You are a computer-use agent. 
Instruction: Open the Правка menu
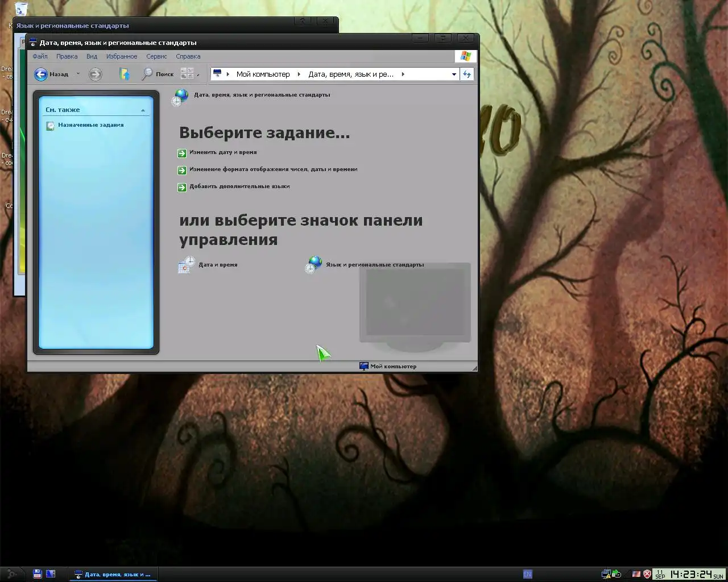pos(67,56)
